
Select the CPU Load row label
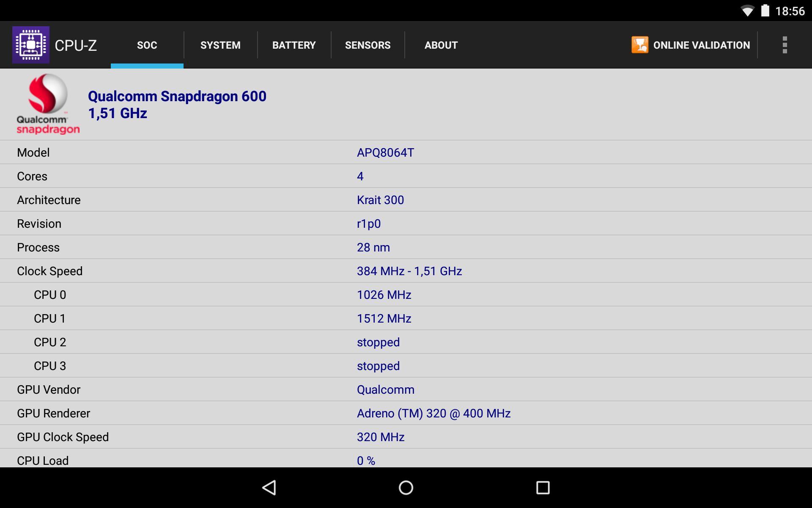point(43,461)
